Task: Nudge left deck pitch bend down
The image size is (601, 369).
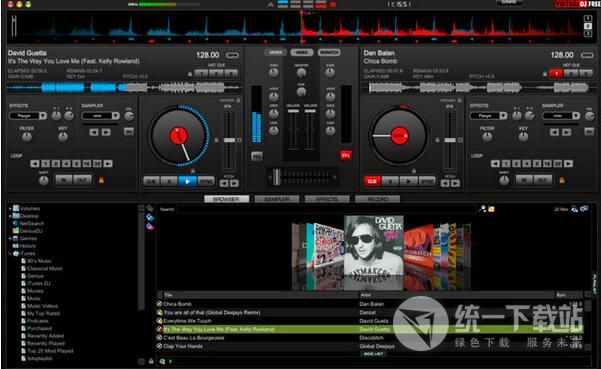Action: 223,184
